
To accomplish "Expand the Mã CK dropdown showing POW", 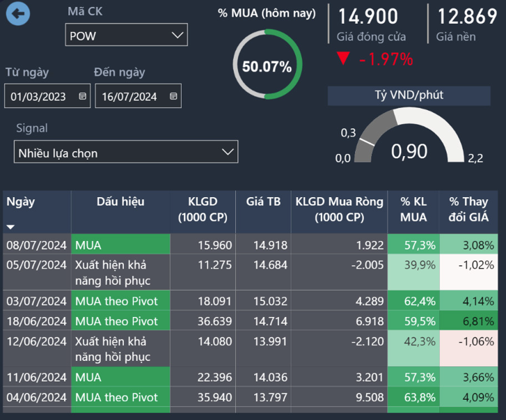I will 177,34.
